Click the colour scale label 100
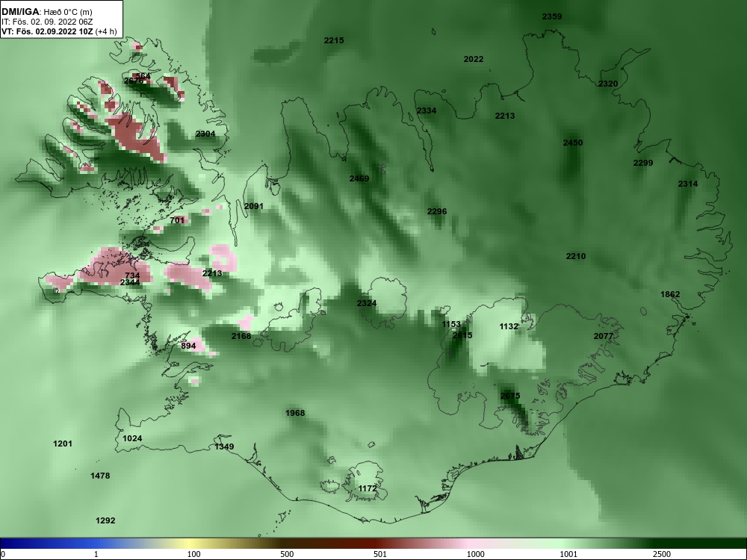 (193, 554)
